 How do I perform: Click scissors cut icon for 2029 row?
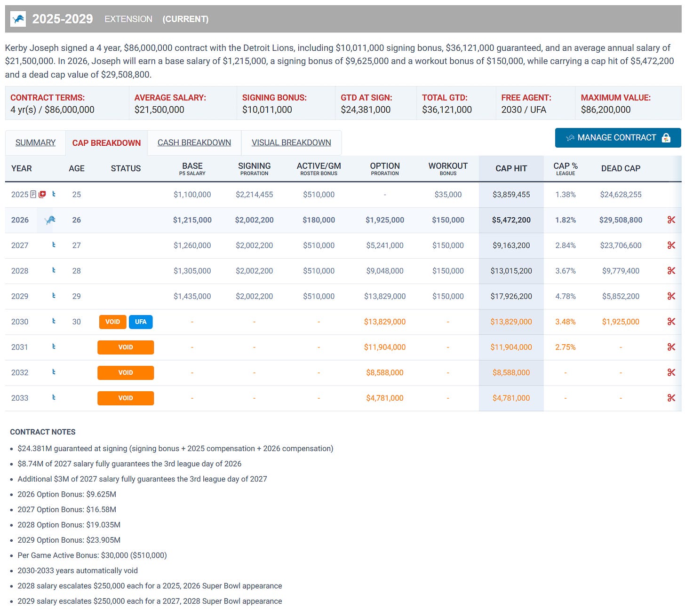coord(671,296)
